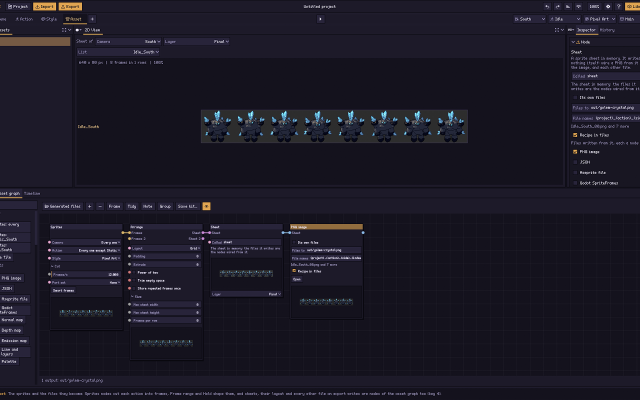Uncheck the PNG image checkbox in the Inspector

[575, 152]
